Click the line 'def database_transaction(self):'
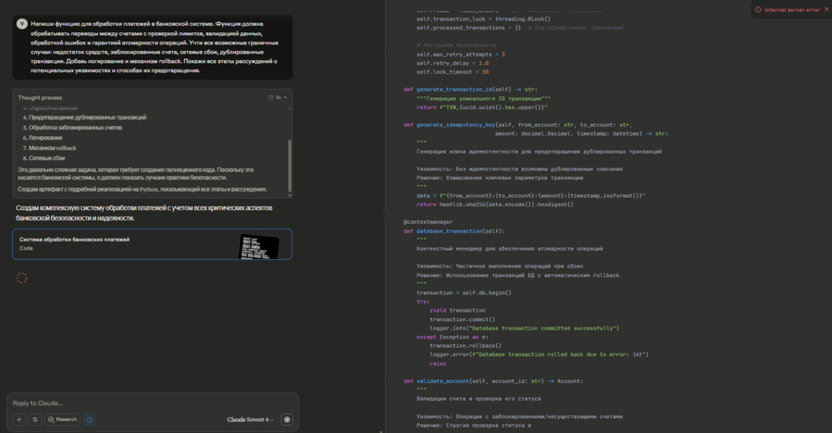 pos(454,231)
